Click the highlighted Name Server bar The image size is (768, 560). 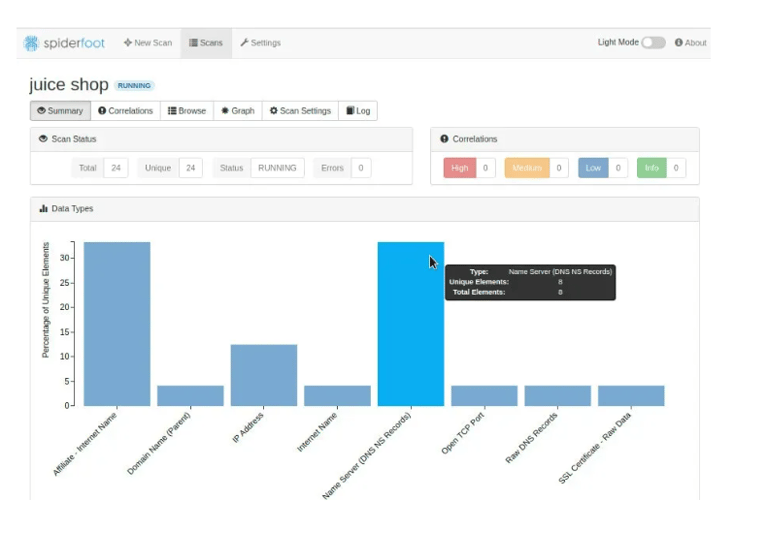pyautogui.click(x=411, y=324)
